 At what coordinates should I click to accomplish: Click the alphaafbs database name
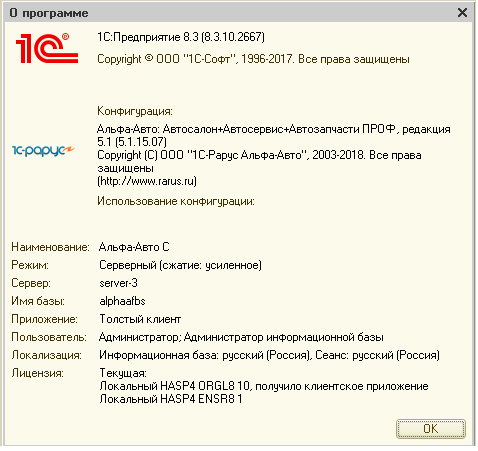click(x=122, y=301)
